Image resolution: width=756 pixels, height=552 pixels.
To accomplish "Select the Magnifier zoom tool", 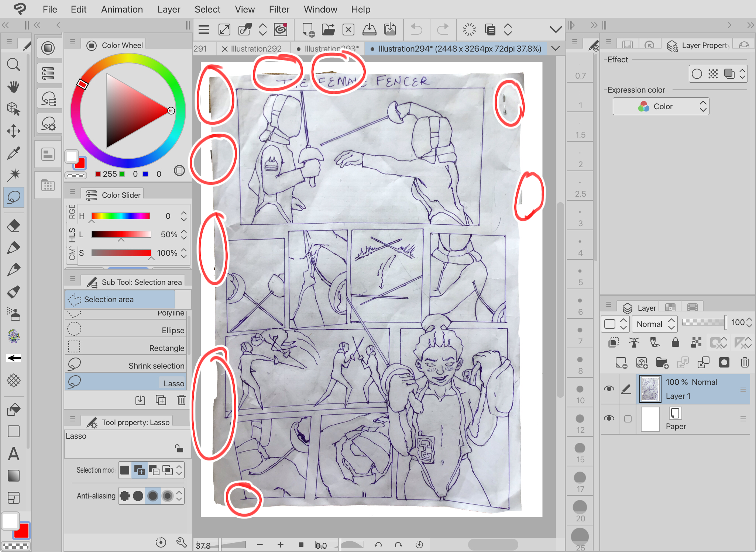I will click(13, 65).
